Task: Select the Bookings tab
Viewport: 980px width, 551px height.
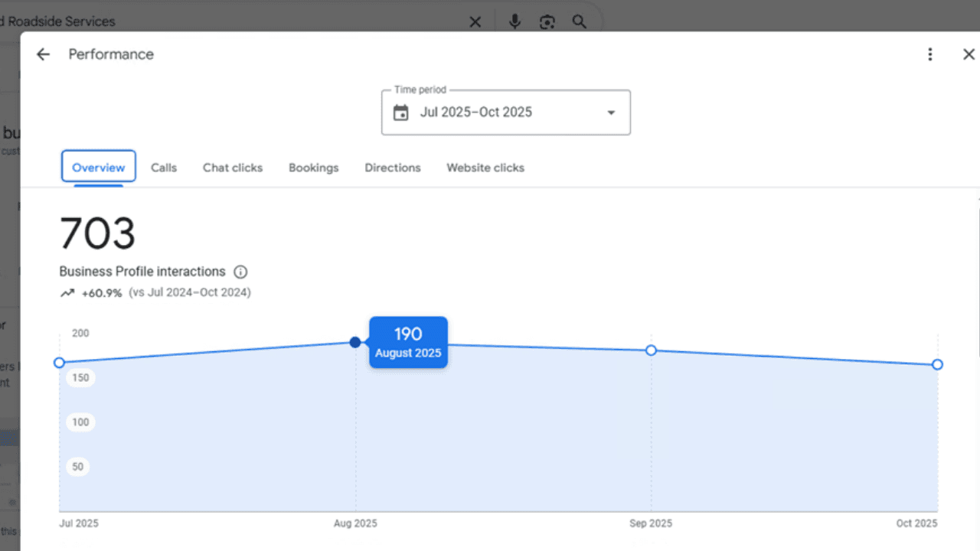Action: tap(313, 168)
